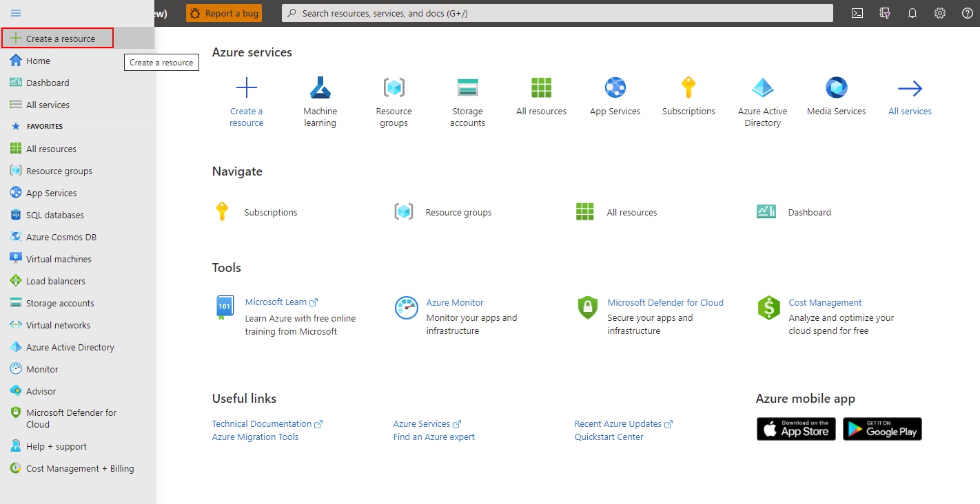
Task: Open Monitor in the sidebar
Action: (x=77, y=369)
